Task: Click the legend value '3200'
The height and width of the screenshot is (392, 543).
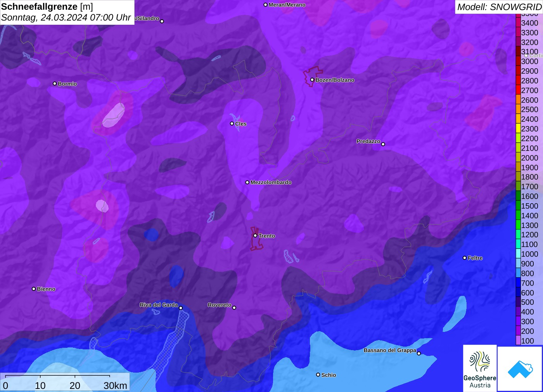Action: point(529,42)
